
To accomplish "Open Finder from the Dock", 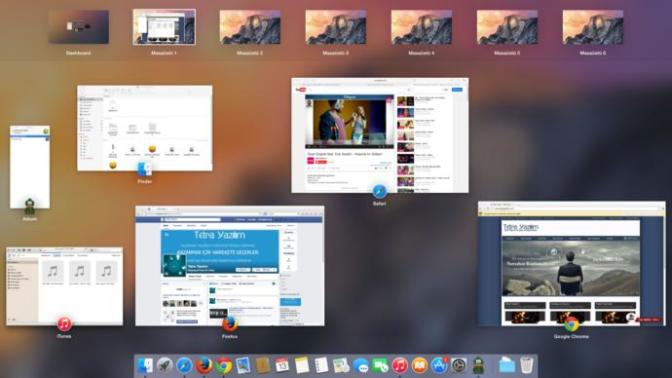I will coord(144,366).
